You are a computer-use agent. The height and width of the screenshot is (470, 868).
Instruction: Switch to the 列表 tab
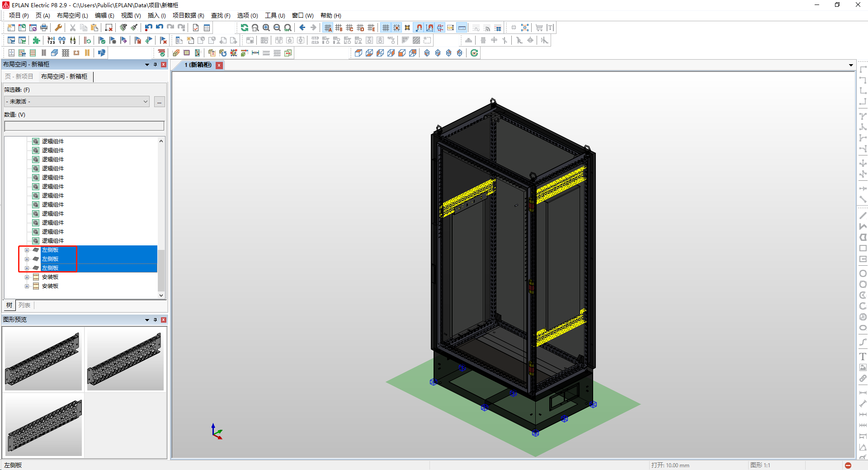pyautogui.click(x=24, y=305)
